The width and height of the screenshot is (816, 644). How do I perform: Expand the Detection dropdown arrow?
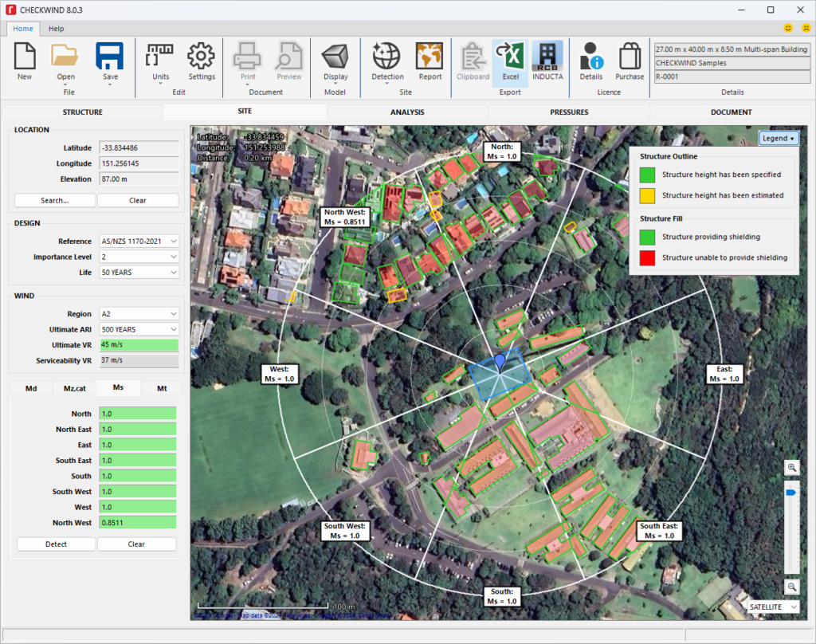click(386, 84)
